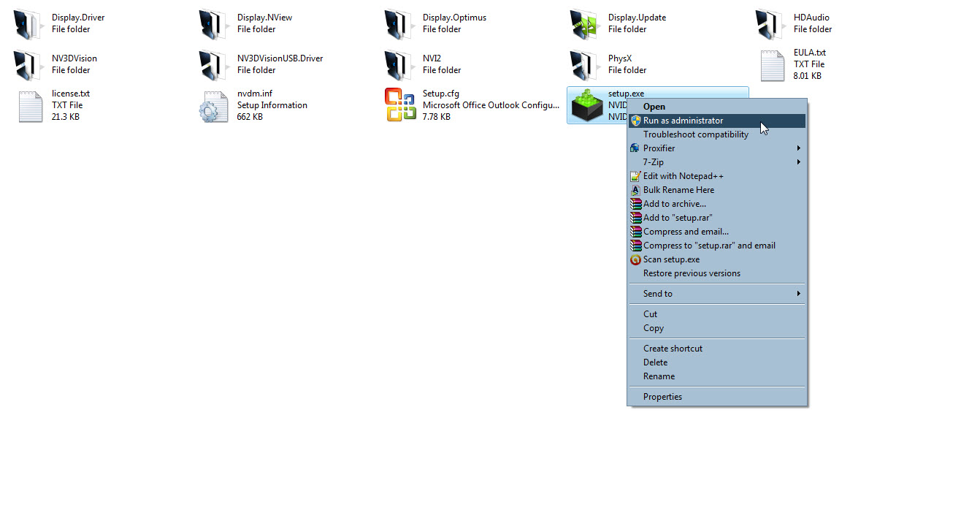Click the 662 KB size of nvdm.inf

click(250, 117)
